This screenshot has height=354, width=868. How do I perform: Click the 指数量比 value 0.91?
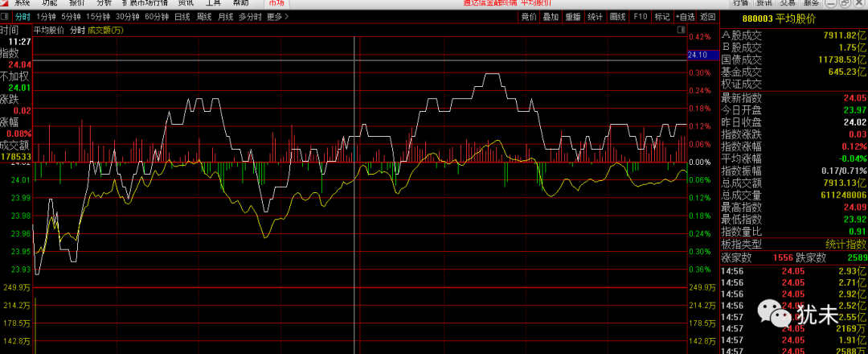tap(858, 232)
